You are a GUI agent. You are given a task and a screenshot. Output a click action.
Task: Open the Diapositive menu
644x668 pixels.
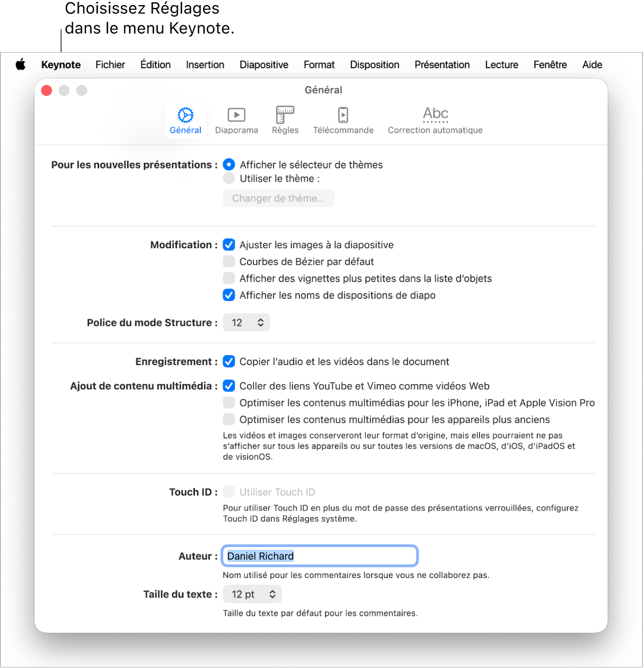click(x=264, y=65)
